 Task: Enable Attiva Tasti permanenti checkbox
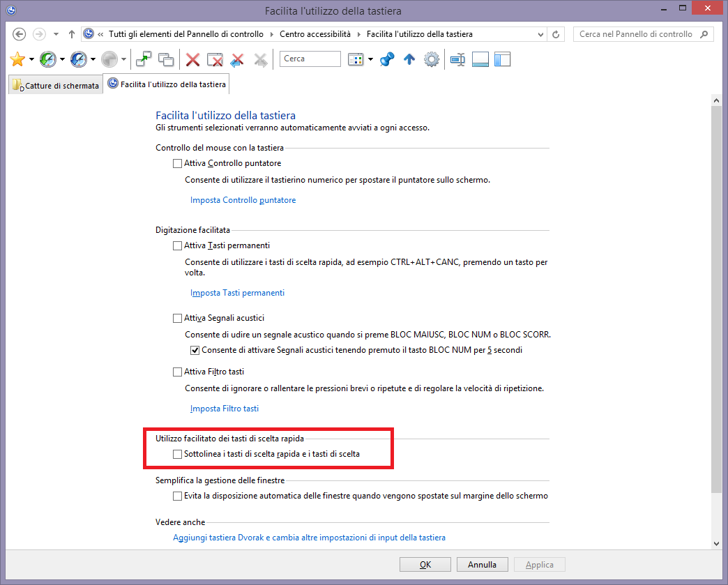click(177, 245)
